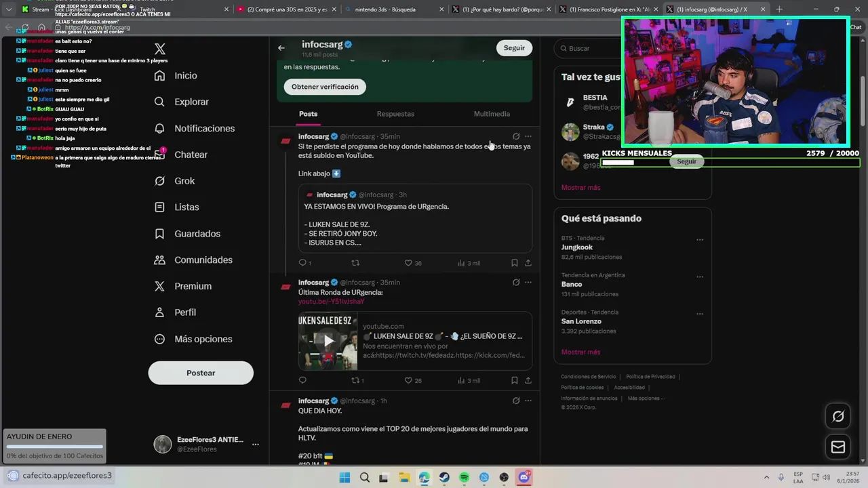Click Obtener verificación button
The width and height of the screenshot is (868, 488).
coord(325,87)
